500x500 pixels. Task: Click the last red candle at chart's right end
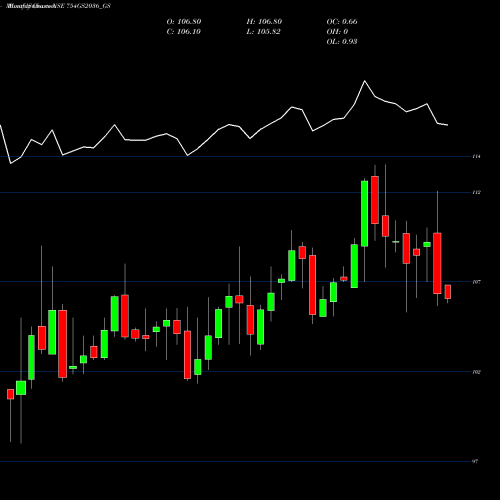coord(448,292)
